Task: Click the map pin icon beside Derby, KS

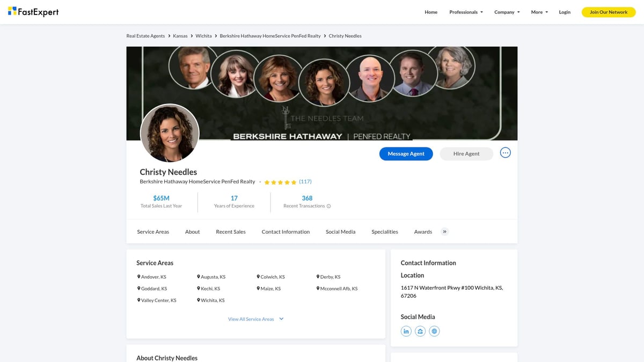Action: coord(318,276)
